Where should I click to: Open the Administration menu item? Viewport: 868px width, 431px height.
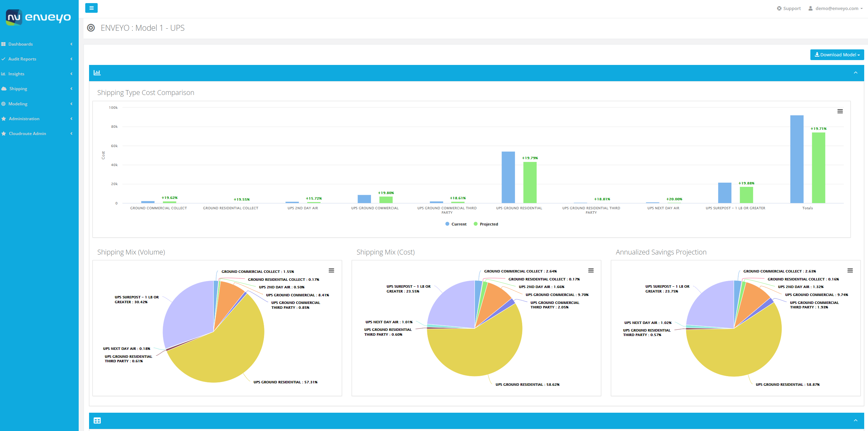tap(39, 119)
